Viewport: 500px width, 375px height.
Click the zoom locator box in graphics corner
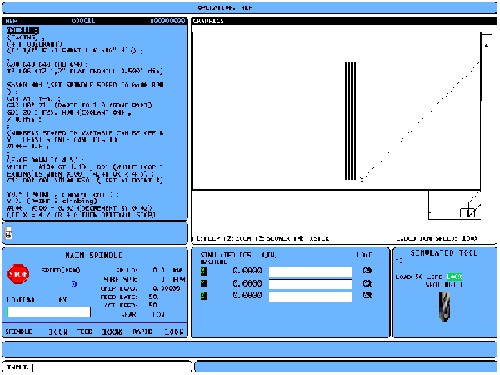[x=454, y=205]
